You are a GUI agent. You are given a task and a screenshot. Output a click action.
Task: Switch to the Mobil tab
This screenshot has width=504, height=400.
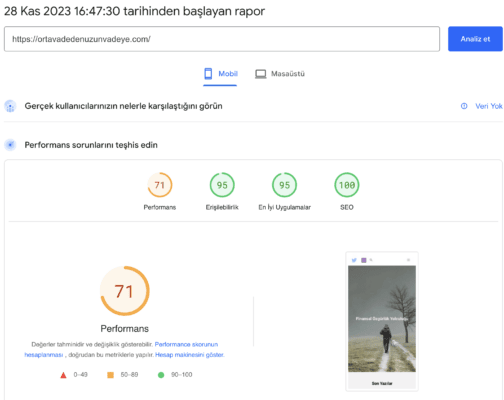(x=220, y=74)
